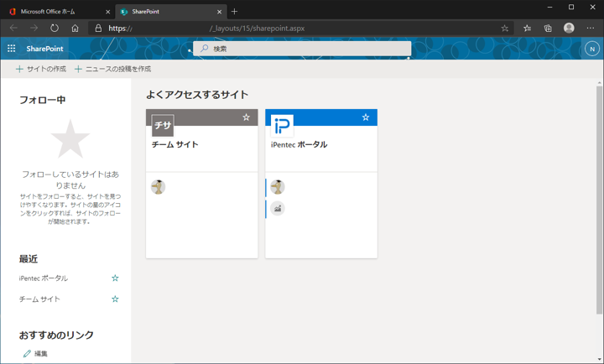Go to the browser home page
Screen dimensions: 604x364
pos(75,29)
